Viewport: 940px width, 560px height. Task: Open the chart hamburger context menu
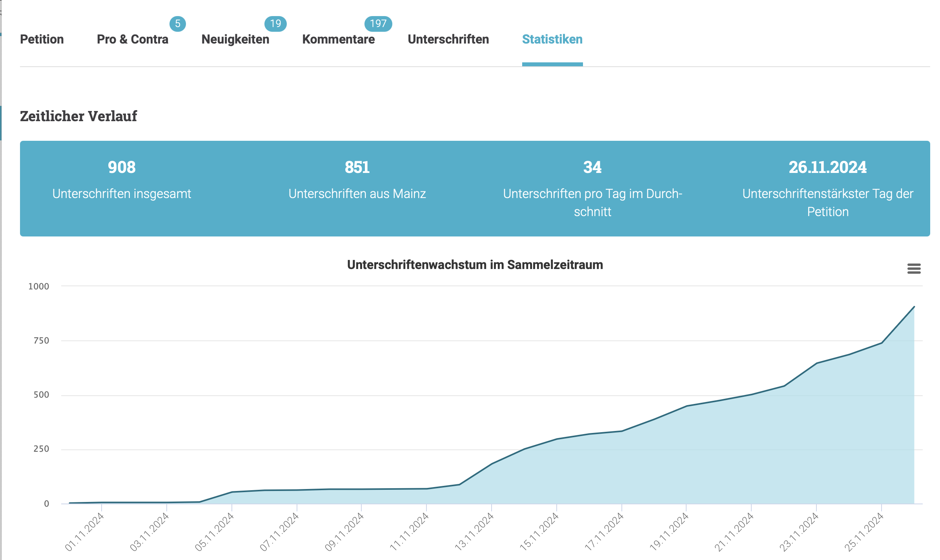(x=914, y=269)
